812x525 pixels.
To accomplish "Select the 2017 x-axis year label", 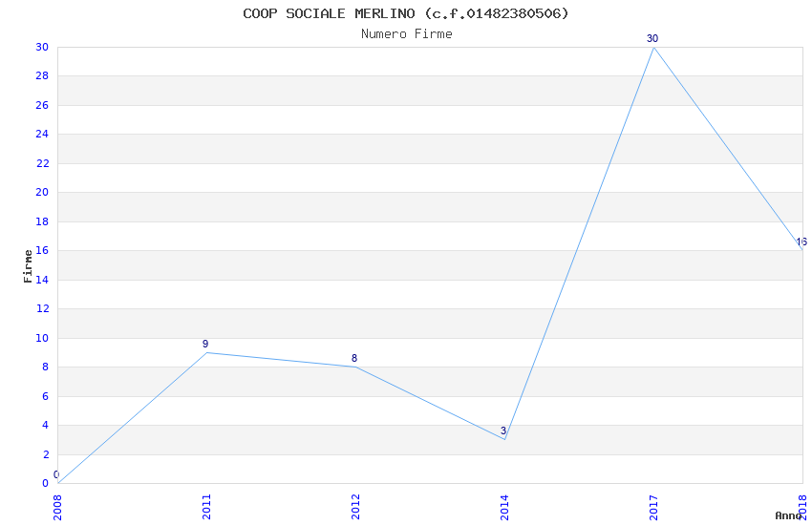I will (653, 507).
